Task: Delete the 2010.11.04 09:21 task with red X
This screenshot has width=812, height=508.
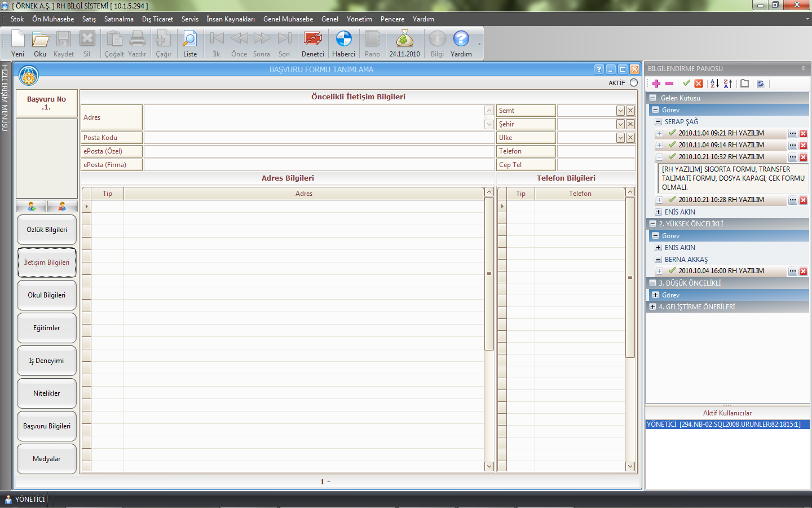Action: 803,134
